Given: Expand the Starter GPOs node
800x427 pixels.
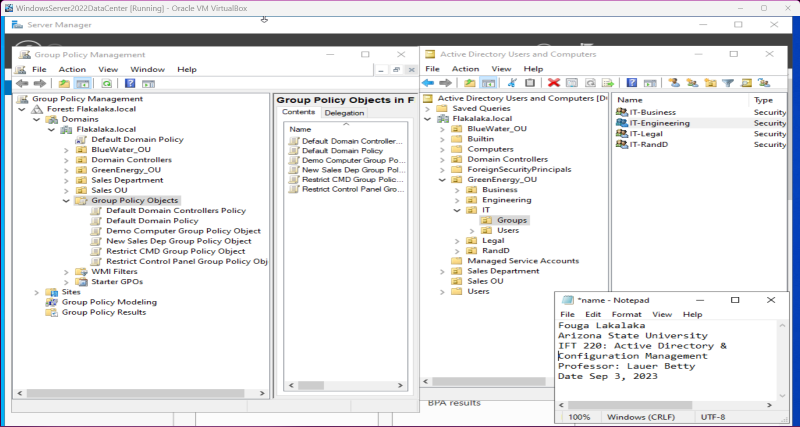Looking at the screenshot, I should 66,282.
